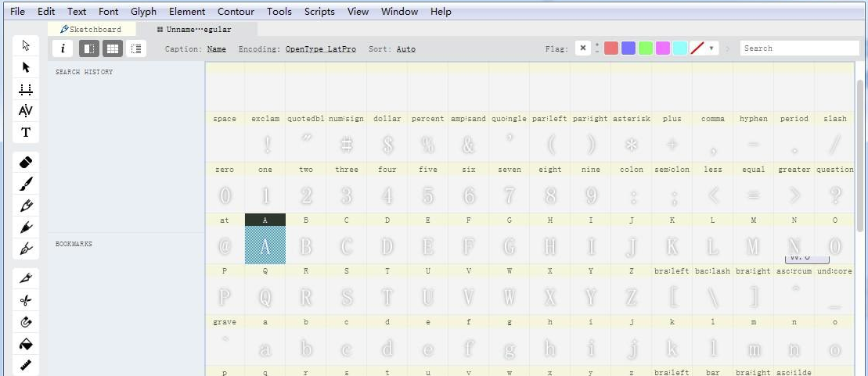
Task: Select the Contour (hollow arrow) tool
Action: point(26,45)
